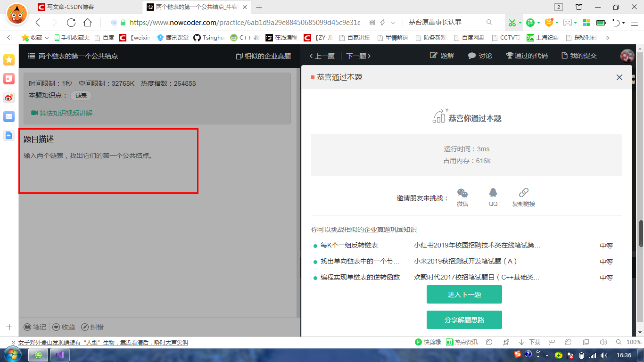
Task: Toggle the speaker volume in system tray
Action: [604, 355]
